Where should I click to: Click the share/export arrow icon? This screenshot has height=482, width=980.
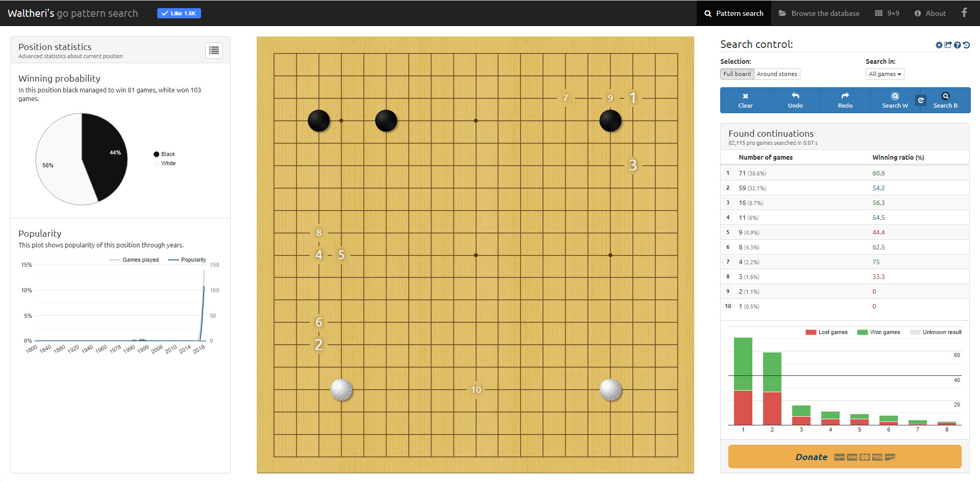click(x=948, y=45)
